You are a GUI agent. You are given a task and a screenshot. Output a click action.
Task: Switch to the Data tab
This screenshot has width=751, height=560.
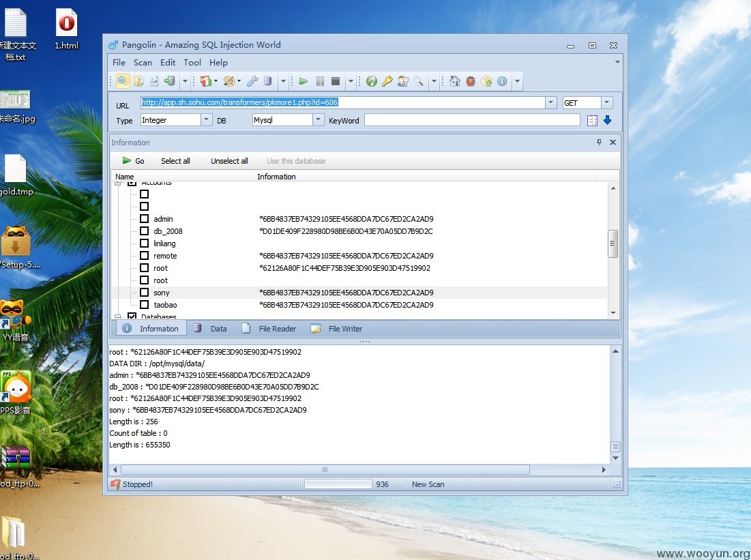point(211,329)
